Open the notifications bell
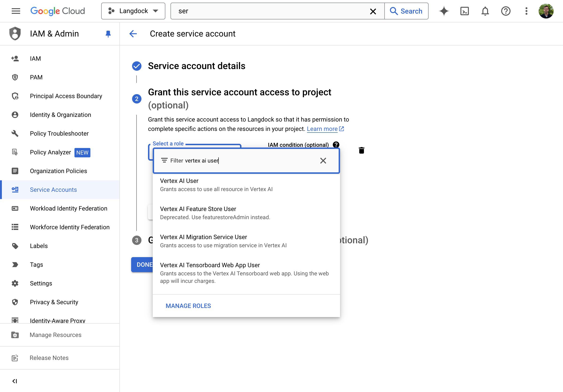563x392 pixels. (485, 11)
